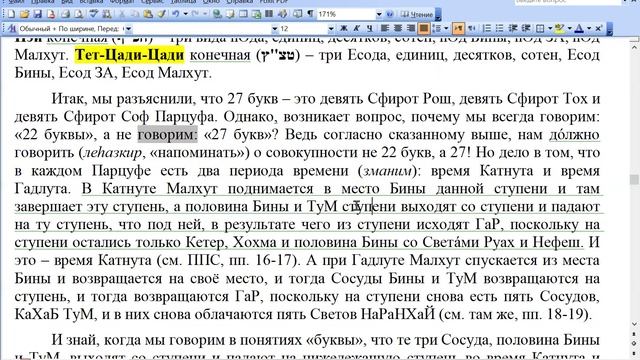Screen dimensions: 640x360
Task: Redo the last undone action
Action: [196, 14]
